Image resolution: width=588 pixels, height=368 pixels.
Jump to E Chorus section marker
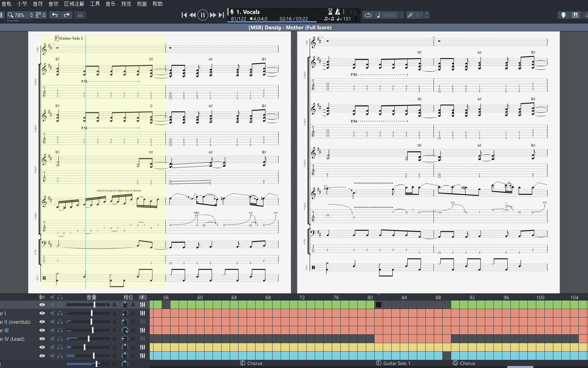[251, 363]
